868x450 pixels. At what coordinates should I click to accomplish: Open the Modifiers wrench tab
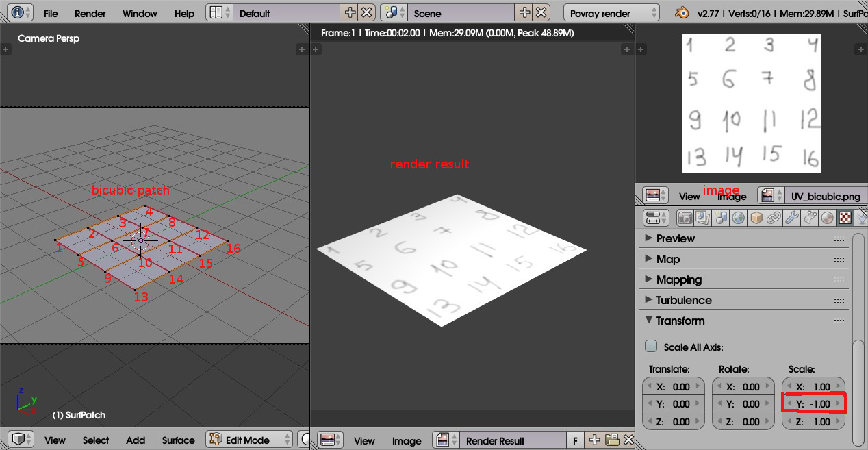coord(792,218)
